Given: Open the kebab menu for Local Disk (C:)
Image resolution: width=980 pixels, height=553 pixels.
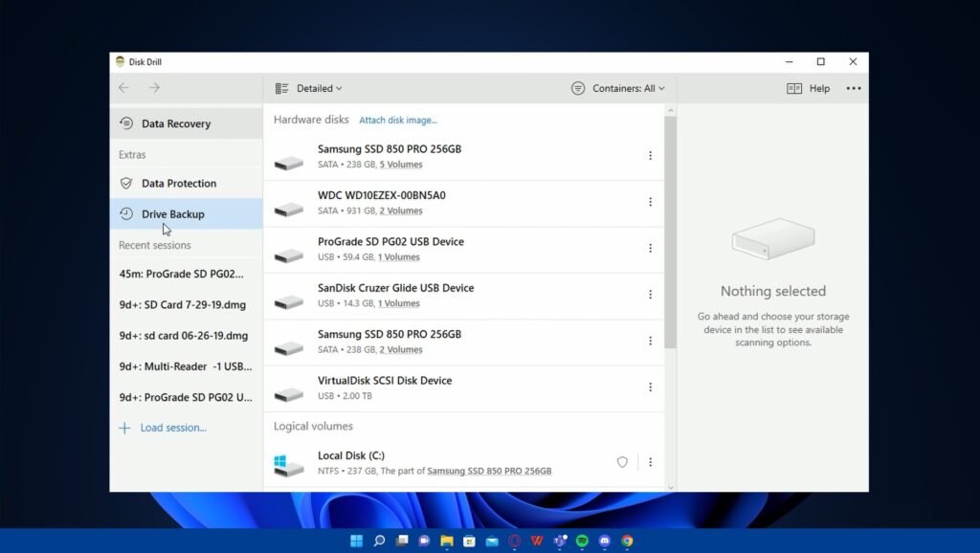Looking at the screenshot, I should coord(650,462).
